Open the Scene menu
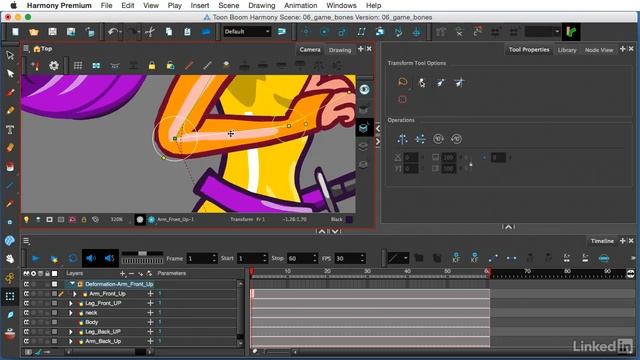 229,5
